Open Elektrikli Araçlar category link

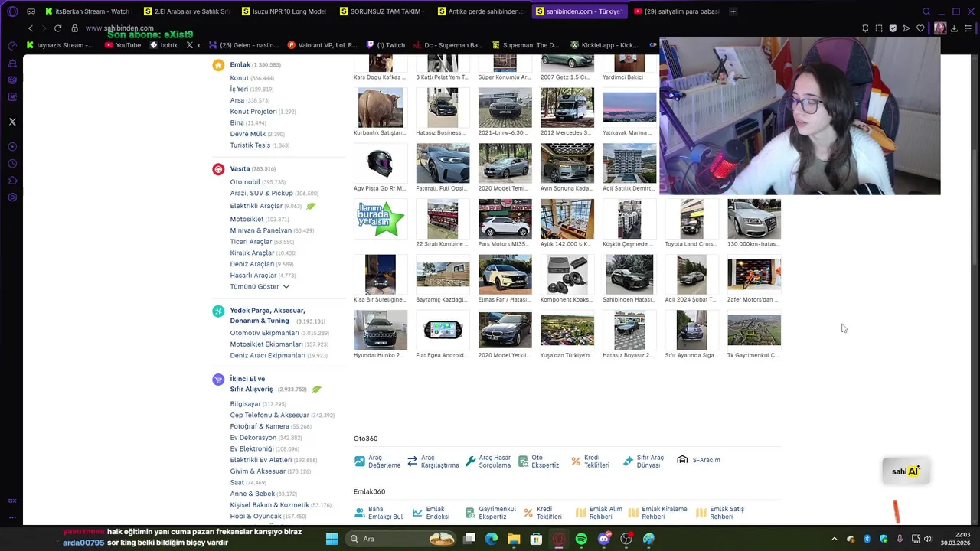point(256,206)
